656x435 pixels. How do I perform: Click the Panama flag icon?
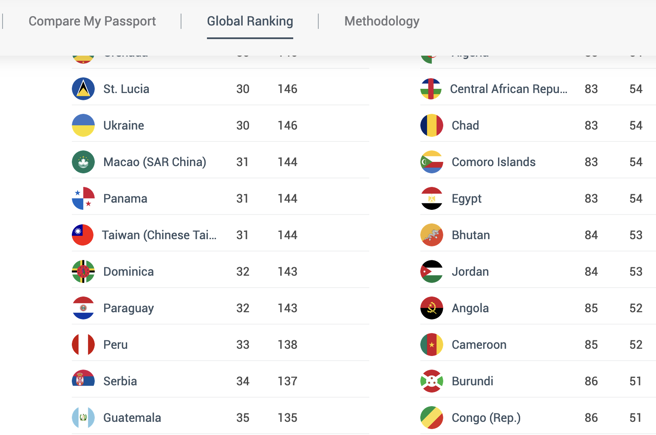click(x=83, y=199)
